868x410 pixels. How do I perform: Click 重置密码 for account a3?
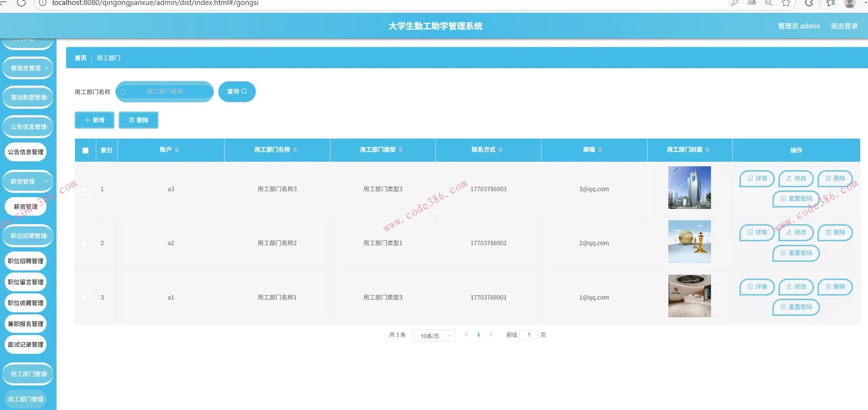pos(796,199)
